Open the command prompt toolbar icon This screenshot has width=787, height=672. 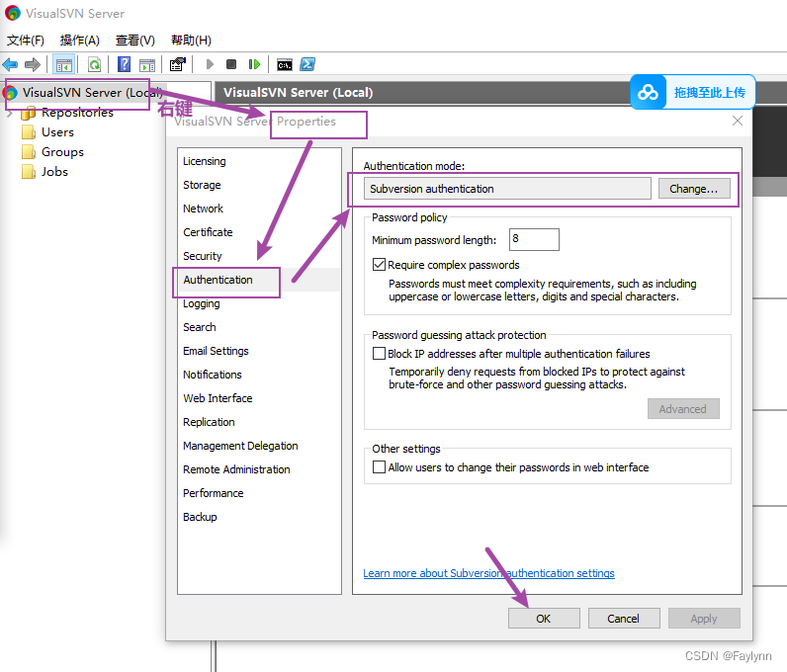285,65
